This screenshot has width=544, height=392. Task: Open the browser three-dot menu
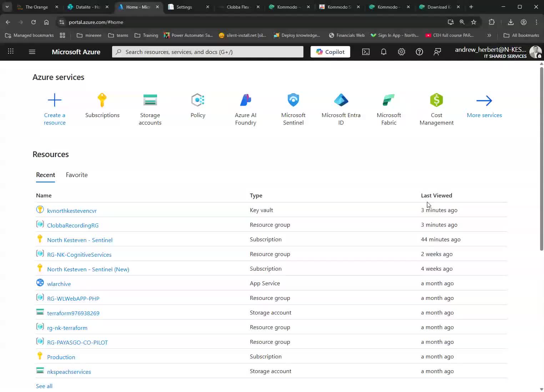click(537, 22)
